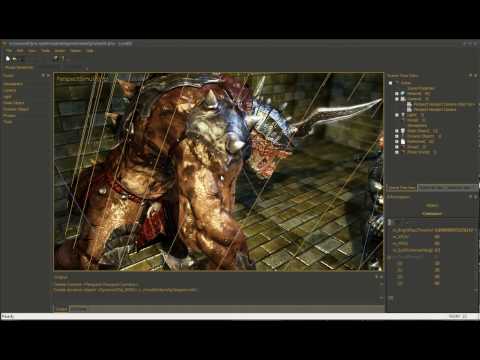The image size is (480, 360).
Task: Edit the first property value in the grid
Action: point(454,230)
